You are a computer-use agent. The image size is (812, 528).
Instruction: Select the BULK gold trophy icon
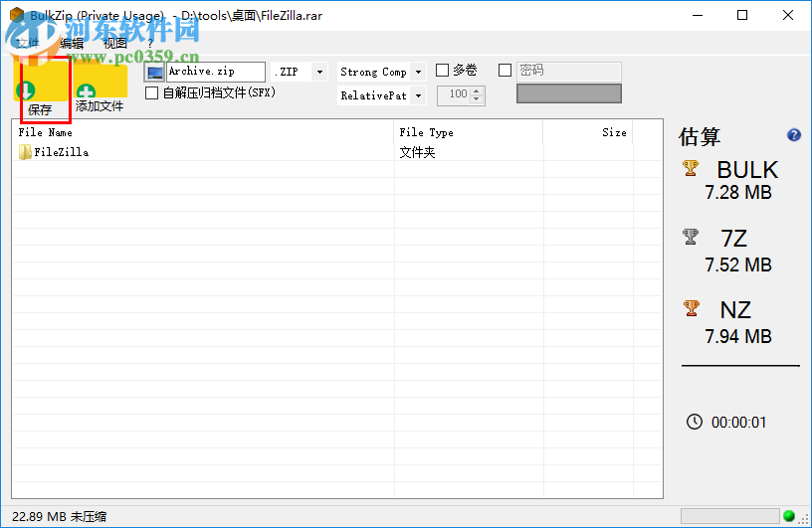(x=691, y=168)
